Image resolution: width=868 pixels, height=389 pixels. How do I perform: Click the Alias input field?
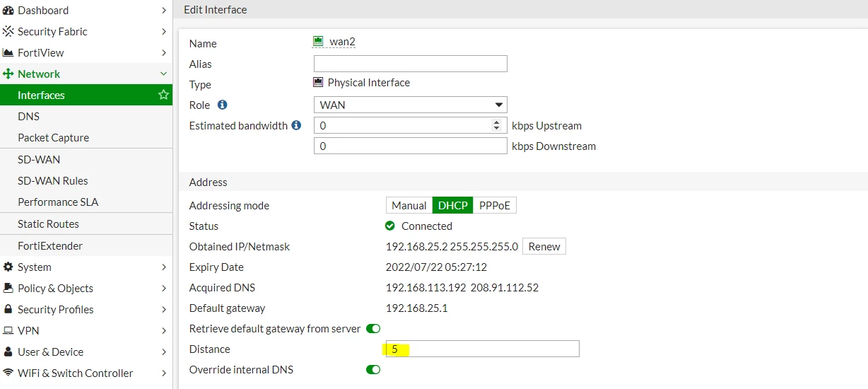[x=411, y=64]
